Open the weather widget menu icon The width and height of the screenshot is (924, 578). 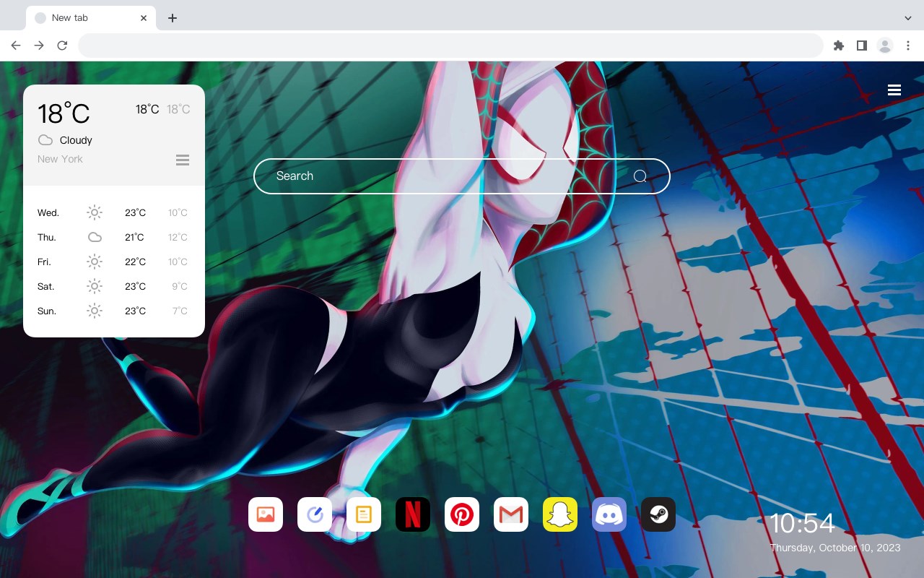tap(183, 160)
